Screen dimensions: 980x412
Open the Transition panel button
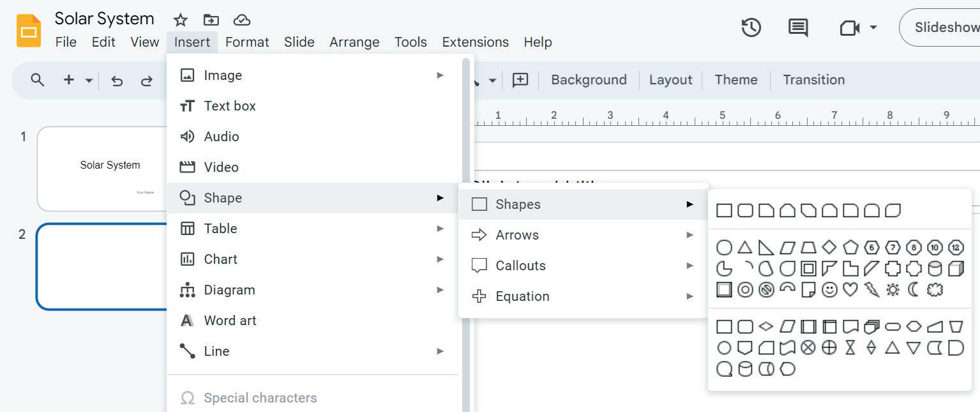tap(813, 80)
